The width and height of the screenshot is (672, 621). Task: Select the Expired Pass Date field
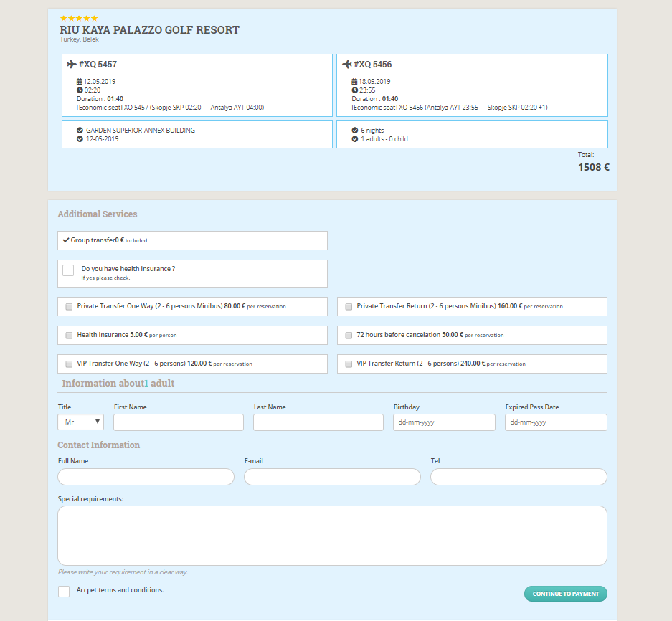(556, 422)
